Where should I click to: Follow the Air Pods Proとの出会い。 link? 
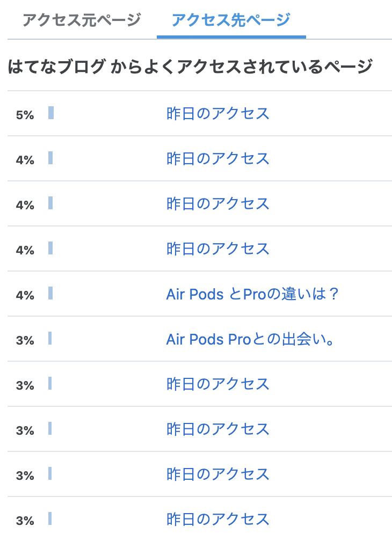[x=251, y=339]
